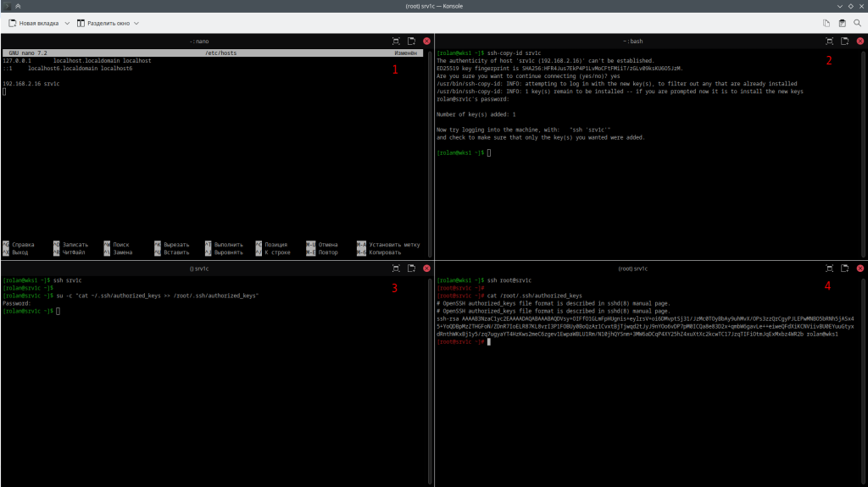This screenshot has height=487, width=868.
Task: Close the top-left nano pane
Action: click(x=426, y=41)
